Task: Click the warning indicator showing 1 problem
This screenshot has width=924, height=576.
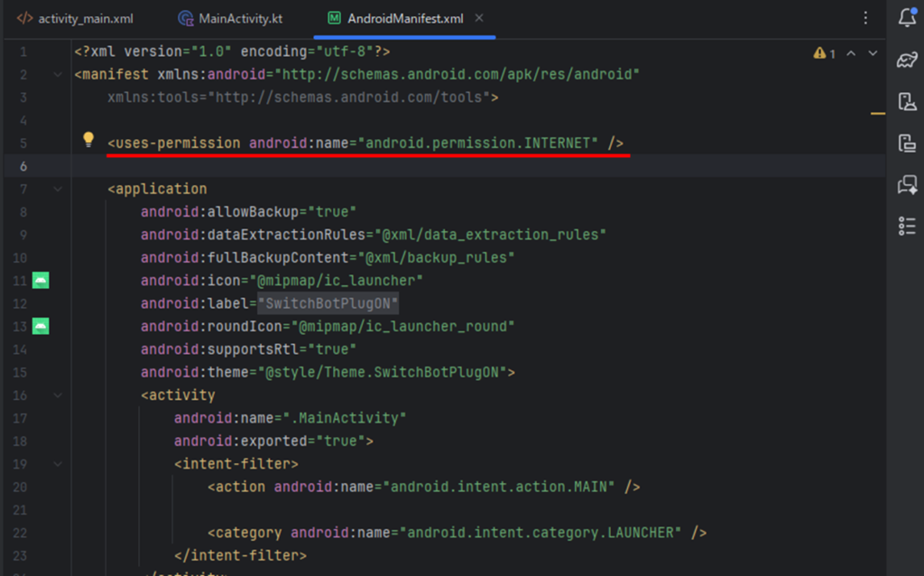Action: tap(824, 53)
